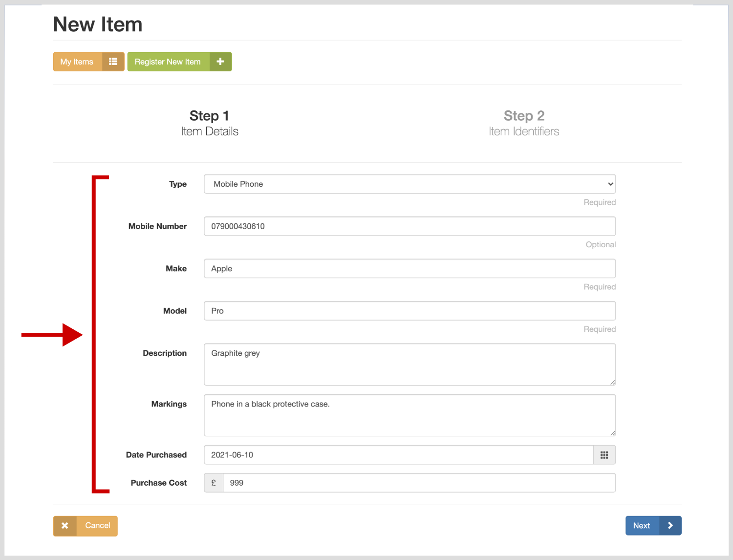The image size is (733, 560).
Task: Focus the Mobile Number field
Action: click(410, 226)
